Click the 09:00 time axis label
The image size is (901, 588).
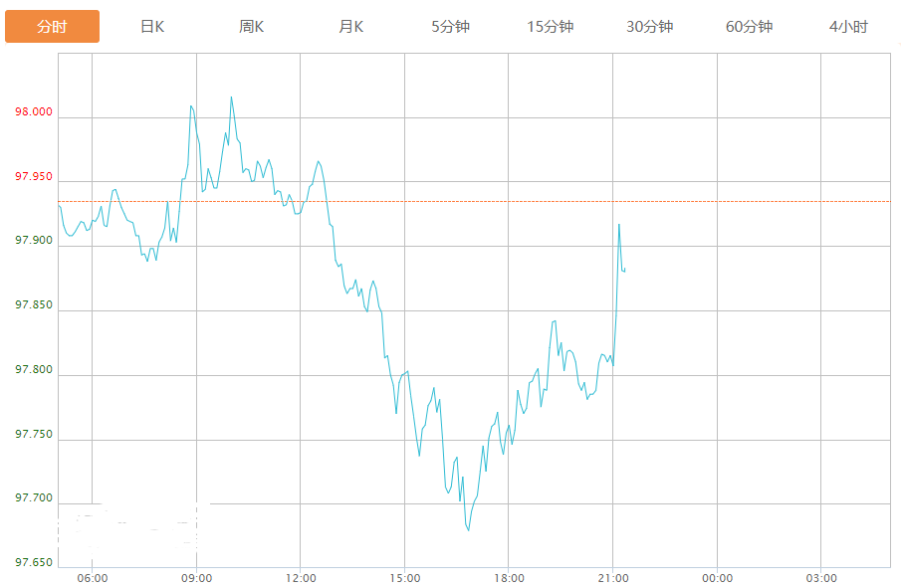click(x=196, y=578)
